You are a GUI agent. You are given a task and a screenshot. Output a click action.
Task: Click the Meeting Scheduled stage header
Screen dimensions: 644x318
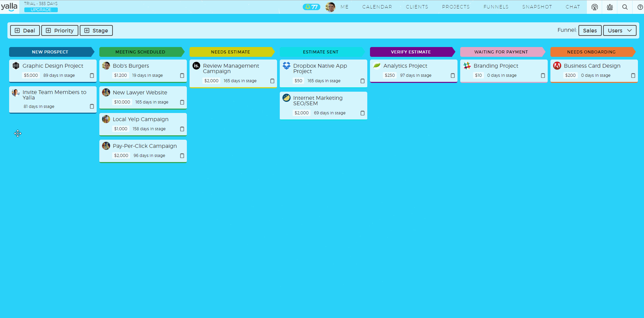click(142, 52)
